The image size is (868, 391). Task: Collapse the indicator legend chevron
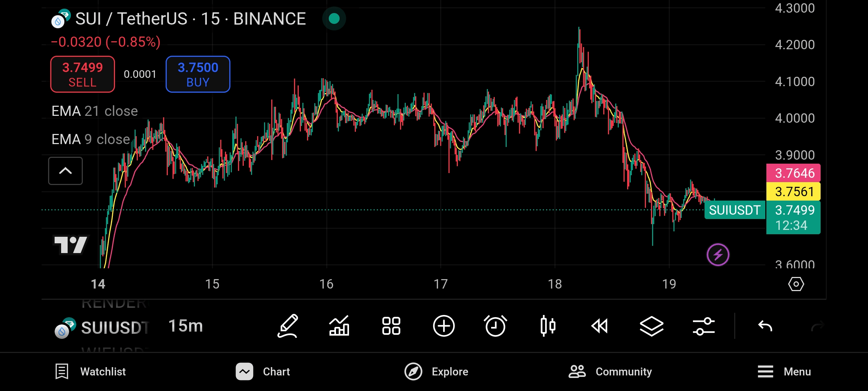click(65, 171)
